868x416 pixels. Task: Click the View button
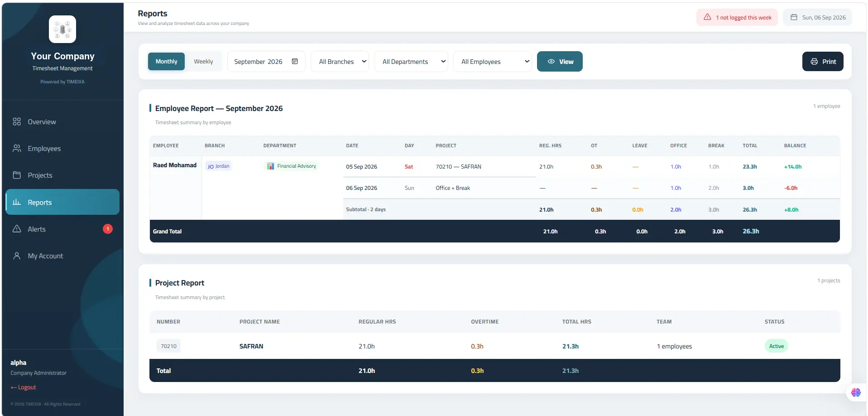tap(560, 62)
